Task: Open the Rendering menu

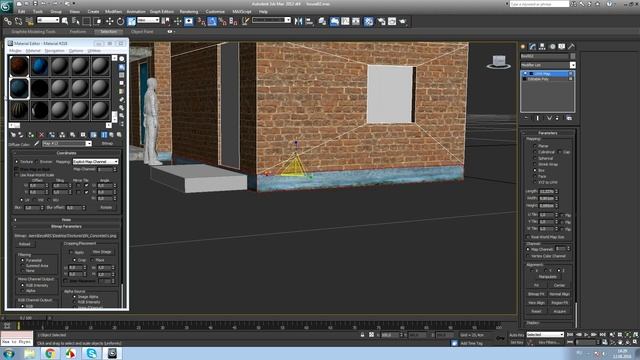Action: [x=189, y=11]
